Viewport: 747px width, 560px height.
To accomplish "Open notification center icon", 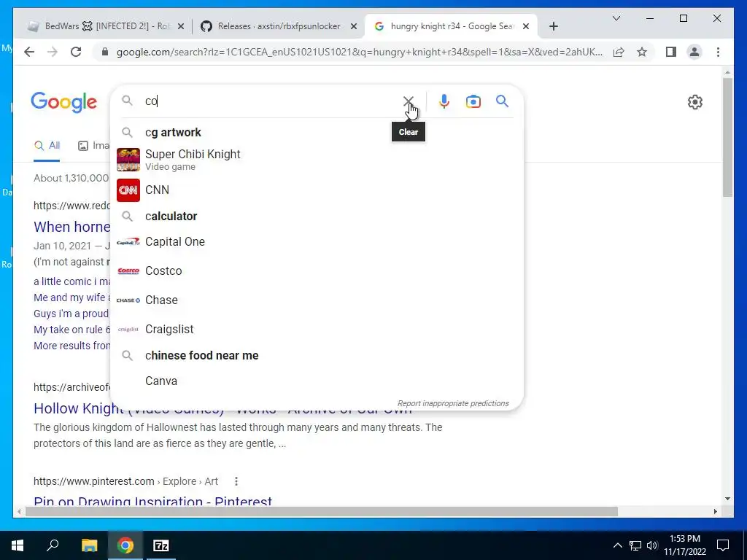I will pyautogui.click(x=723, y=545).
